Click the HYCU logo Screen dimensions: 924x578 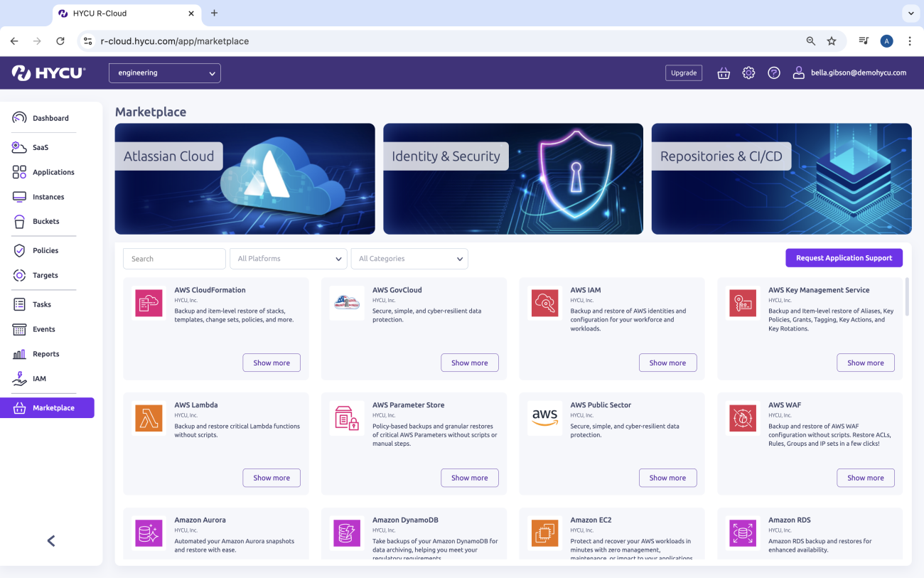pyautogui.click(x=48, y=73)
